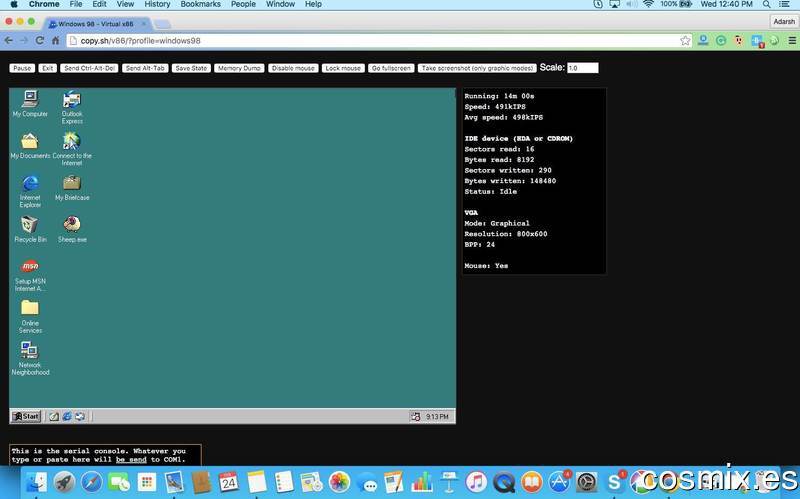Open the Chrome hamburger menu
Image resolution: width=800 pixels, height=499 pixels.
[x=792, y=40]
